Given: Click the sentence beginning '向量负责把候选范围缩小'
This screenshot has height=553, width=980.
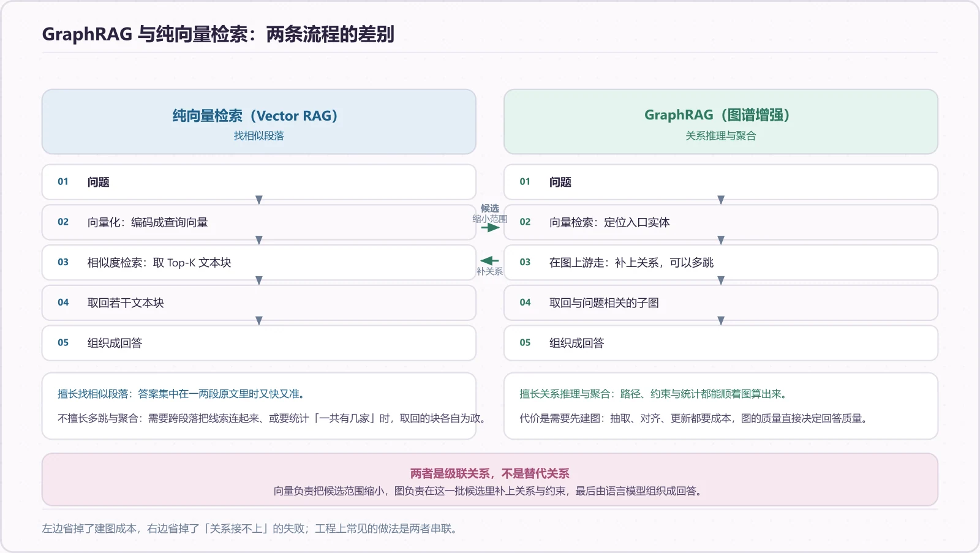Looking at the screenshot, I should (489, 491).
